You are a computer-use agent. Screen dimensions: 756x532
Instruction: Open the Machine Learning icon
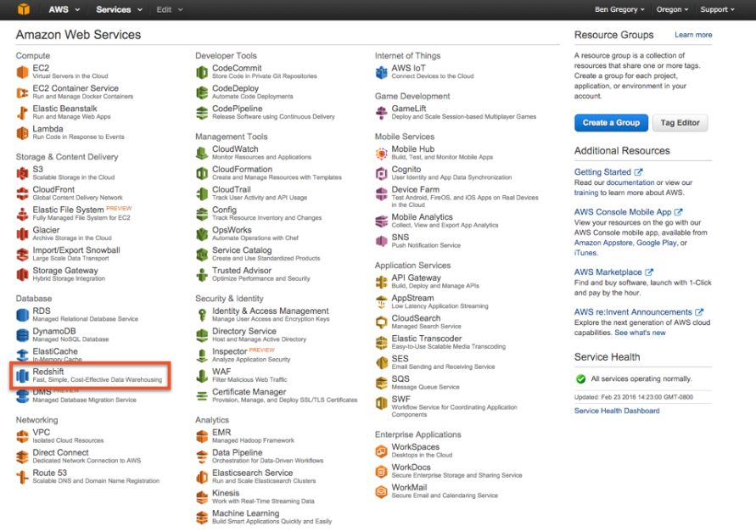pos(202,518)
